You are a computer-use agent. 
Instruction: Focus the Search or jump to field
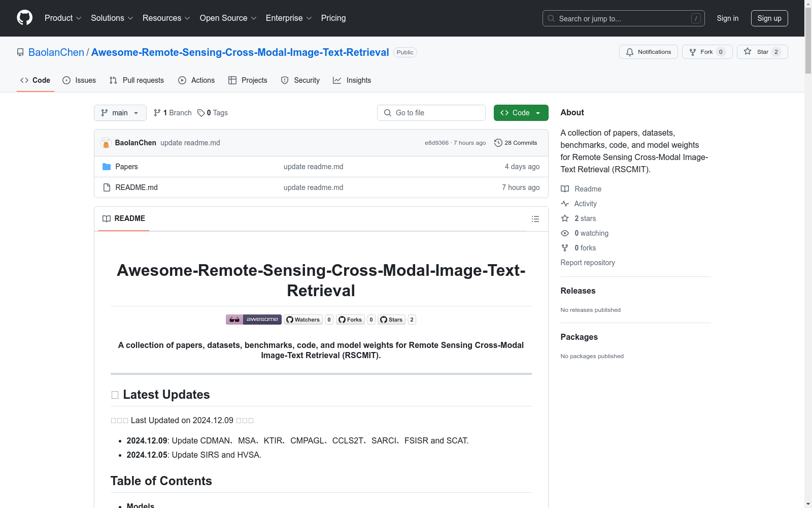tap(623, 18)
